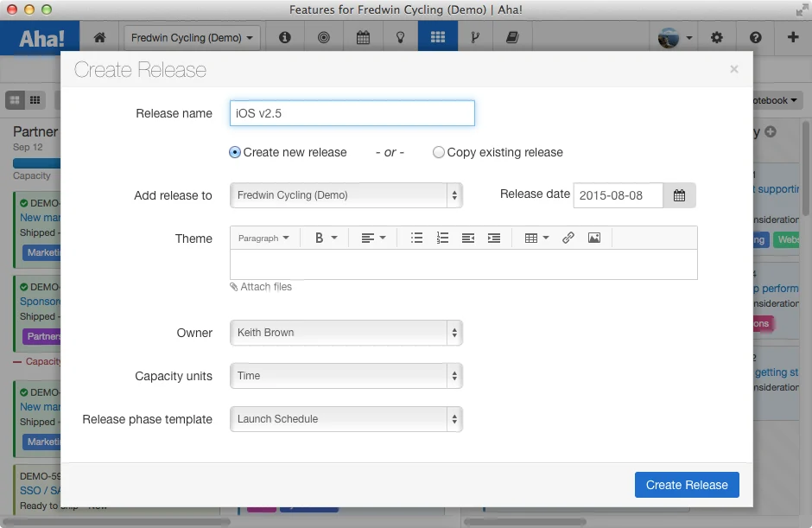
Task: Outdent text in Theme editor
Action: (468, 238)
